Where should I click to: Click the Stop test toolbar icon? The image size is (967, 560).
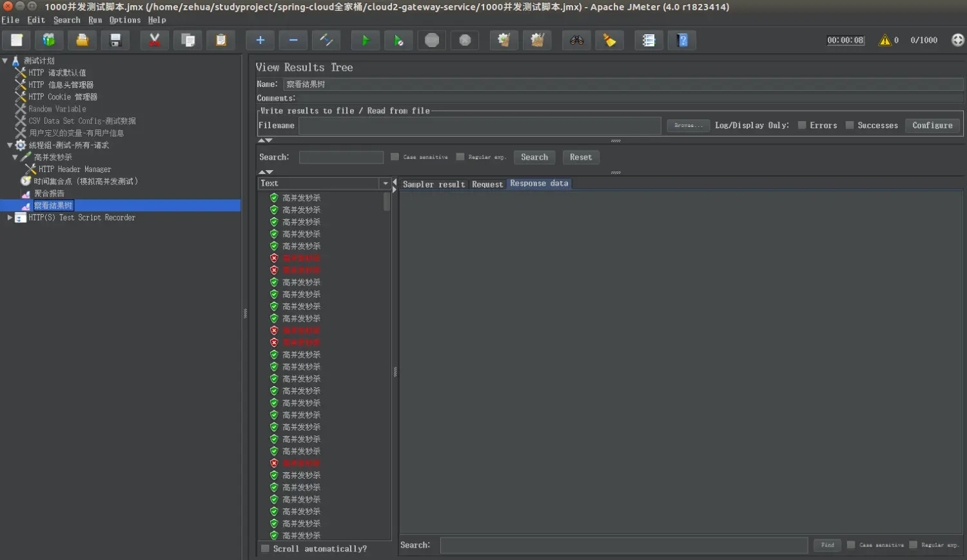click(x=432, y=40)
